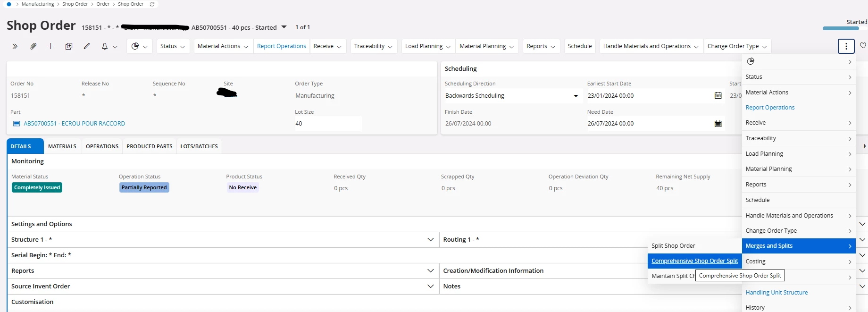Open the Material Actions toolbar dropdown
Screen dimensions: 868x312
click(222, 46)
